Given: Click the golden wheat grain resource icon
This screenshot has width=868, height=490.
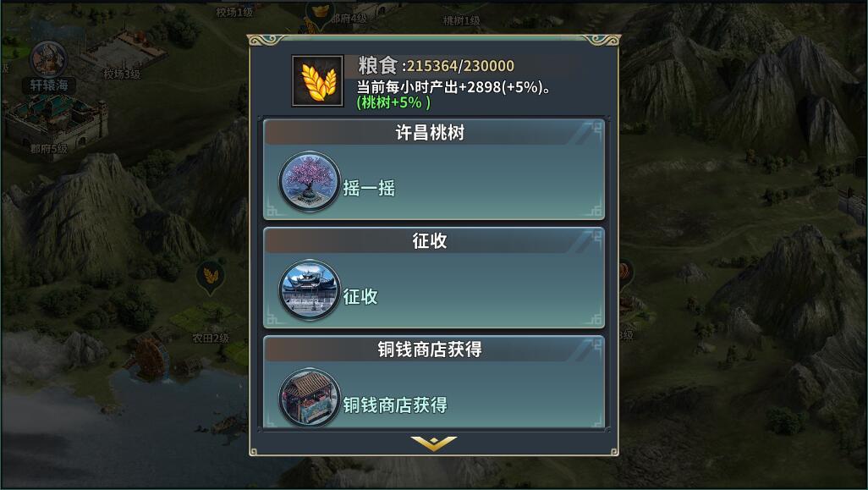Looking at the screenshot, I should tap(318, 81).
